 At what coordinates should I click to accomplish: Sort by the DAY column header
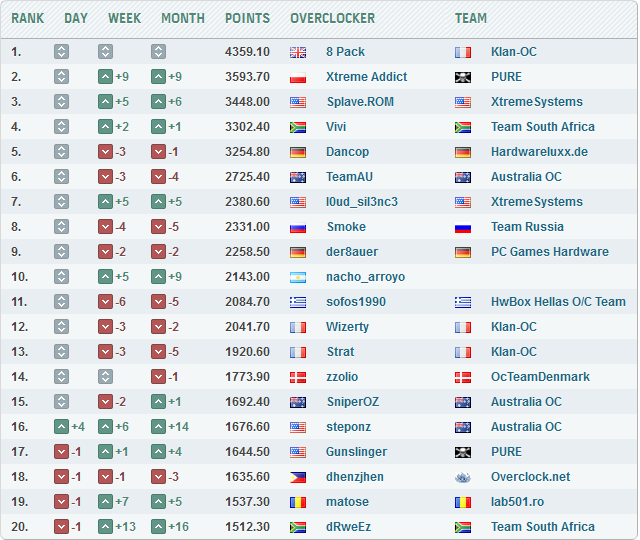point(76,18)
